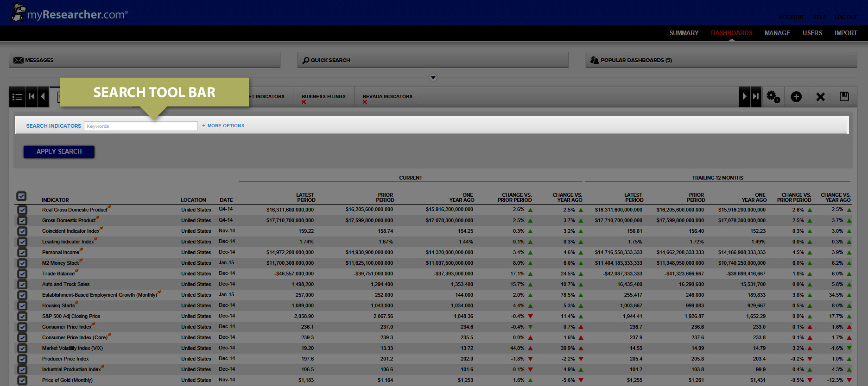Viewport: 868px width, 386px height.
Task: Expand Popular Dashboards (5) panel
Action: (721, 60)
